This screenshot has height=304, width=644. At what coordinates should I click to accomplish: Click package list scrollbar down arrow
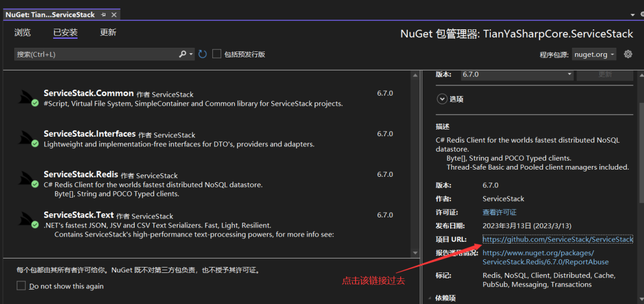415,253
